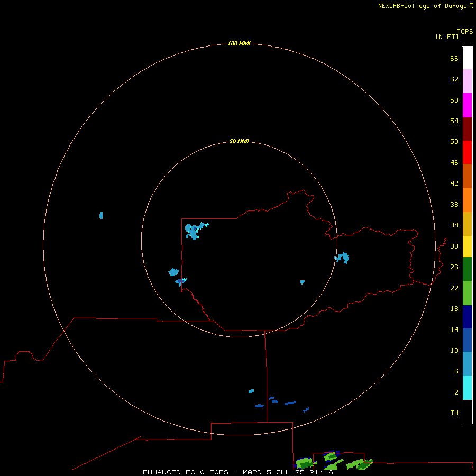Click the small echo southeast inside the 50 NMI ring
The width and height of the screenshot is (476, 476).
pos(303,282)
